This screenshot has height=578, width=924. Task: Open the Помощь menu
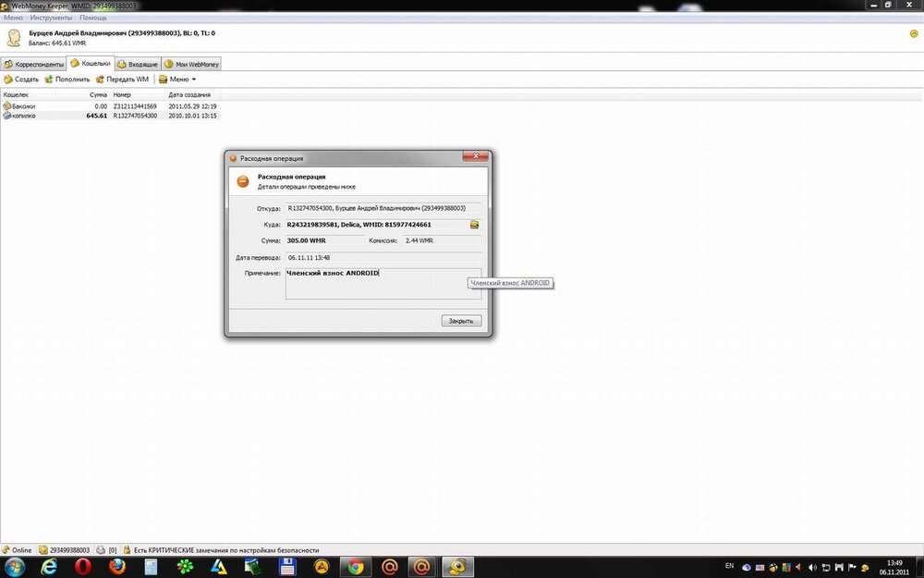pyautogui.click(x=93, y=18)
